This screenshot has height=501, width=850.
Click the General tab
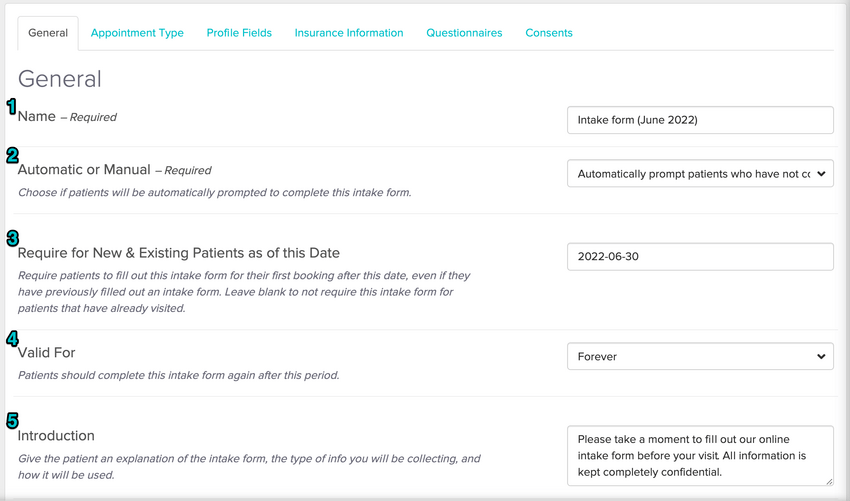pos(48,33)
